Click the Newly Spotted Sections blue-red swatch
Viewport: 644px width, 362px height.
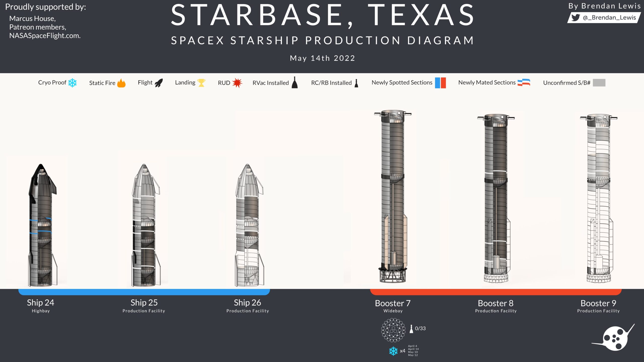point(440,83)
